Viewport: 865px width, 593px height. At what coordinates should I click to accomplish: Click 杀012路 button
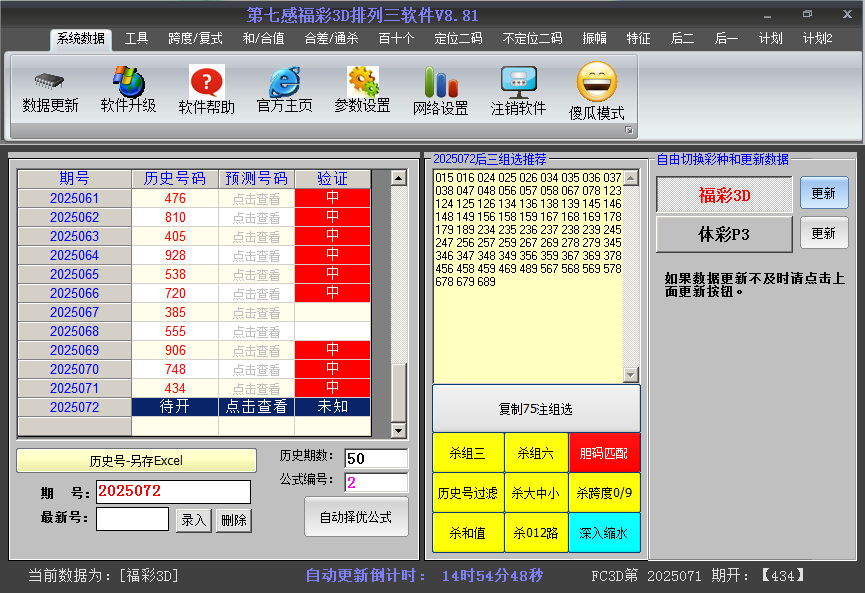[536, 533]
